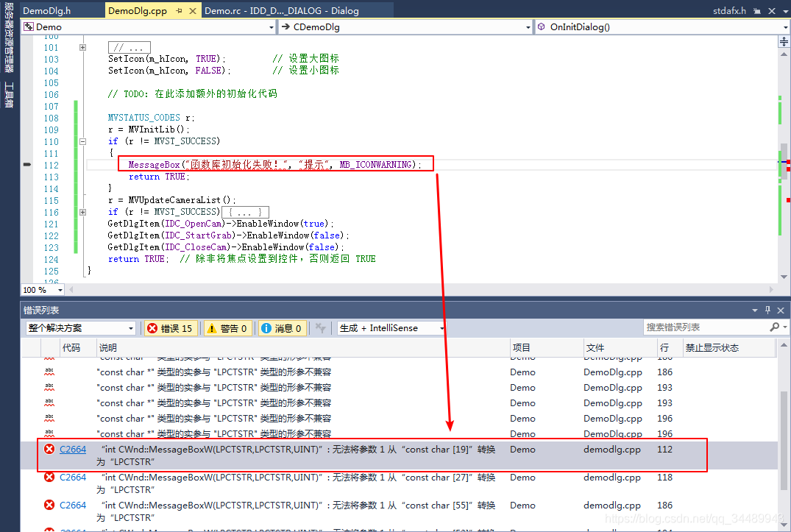This screenshot has height=532, width=791.
Task: Click the split editor icon above scrollbar
Action: (x=784, y=41)
